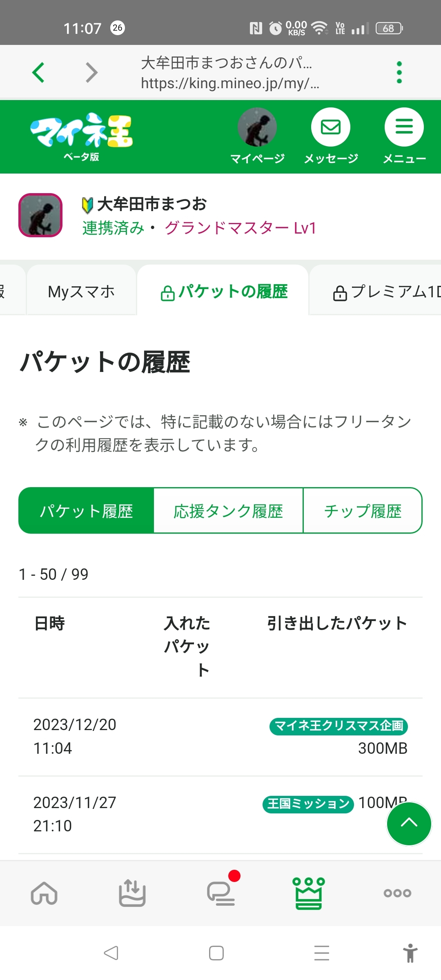Open the chat icon with red badge

point(221,893)
